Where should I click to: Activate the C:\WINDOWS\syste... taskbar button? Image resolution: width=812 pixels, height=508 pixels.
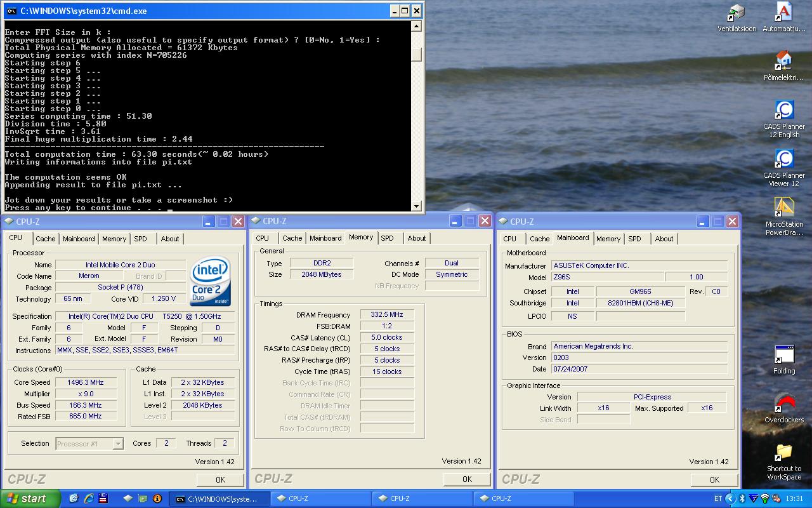[x=219, y=498]
